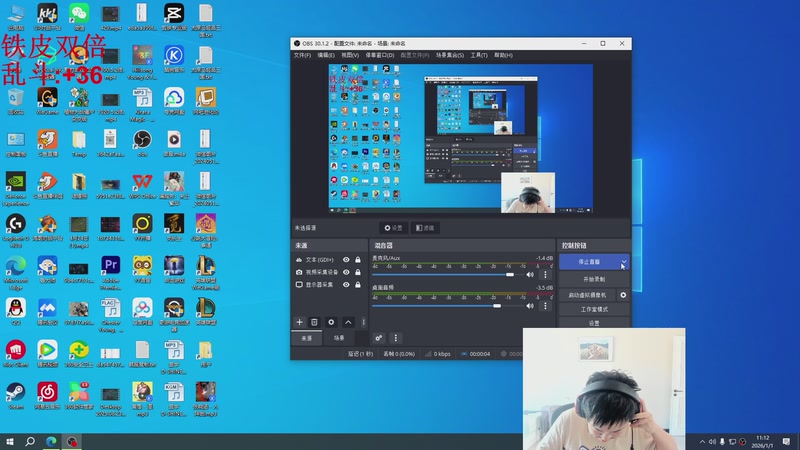Open taskbar search magnifier
This screenshot has width=800, height=450.
point(30,441)
